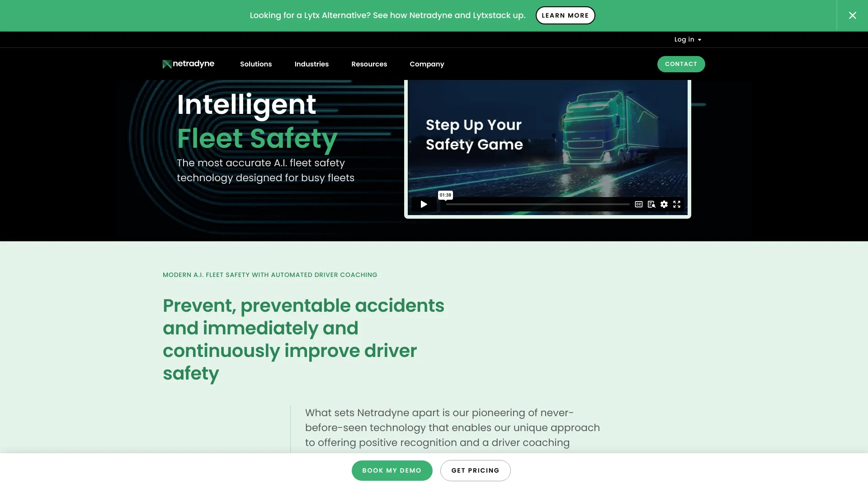Click the picture-in-picture icon on the video

[x=651, y=204]
